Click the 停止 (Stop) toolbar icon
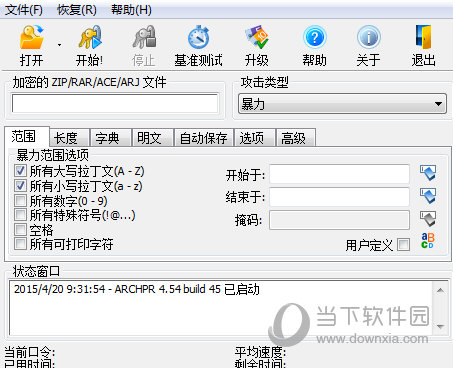Image resolution: width=453 pixels, height=368 pixels. tap(144, 37)
